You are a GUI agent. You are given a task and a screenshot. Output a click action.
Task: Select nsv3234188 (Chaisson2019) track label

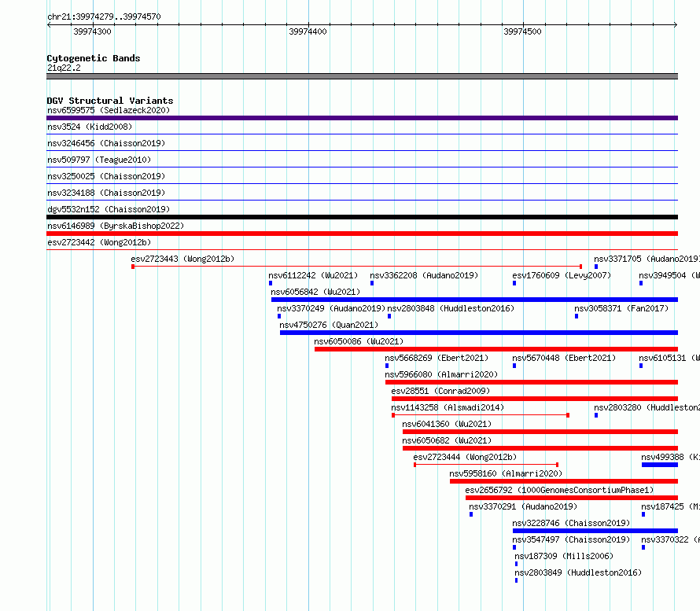(106, 193)
